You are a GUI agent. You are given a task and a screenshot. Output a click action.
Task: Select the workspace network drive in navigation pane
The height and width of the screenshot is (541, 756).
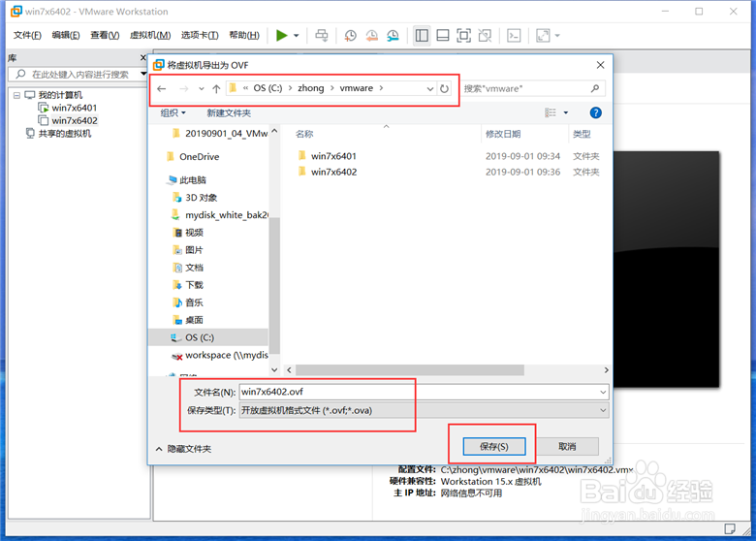[220, 356]
